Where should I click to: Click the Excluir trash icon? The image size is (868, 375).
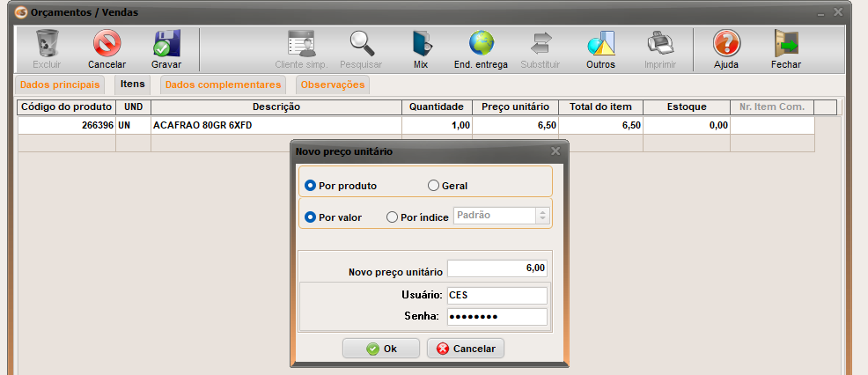47,43
